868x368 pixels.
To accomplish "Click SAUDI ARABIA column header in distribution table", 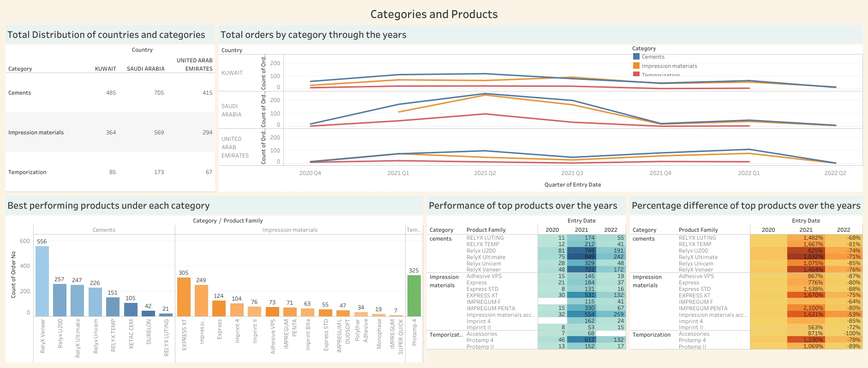I will (x=146, y=69).
